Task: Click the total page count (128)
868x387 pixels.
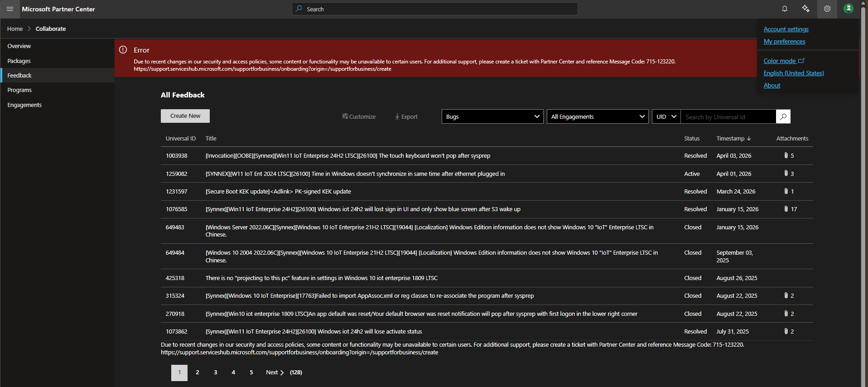Action: tap(296, 372)
